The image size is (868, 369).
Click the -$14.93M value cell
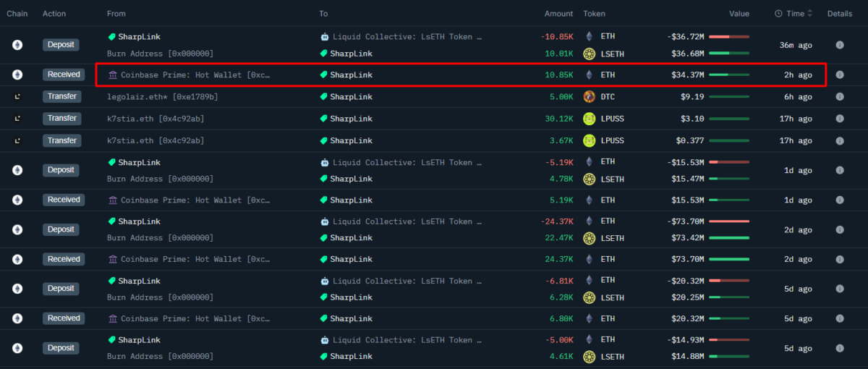[685, 339]
